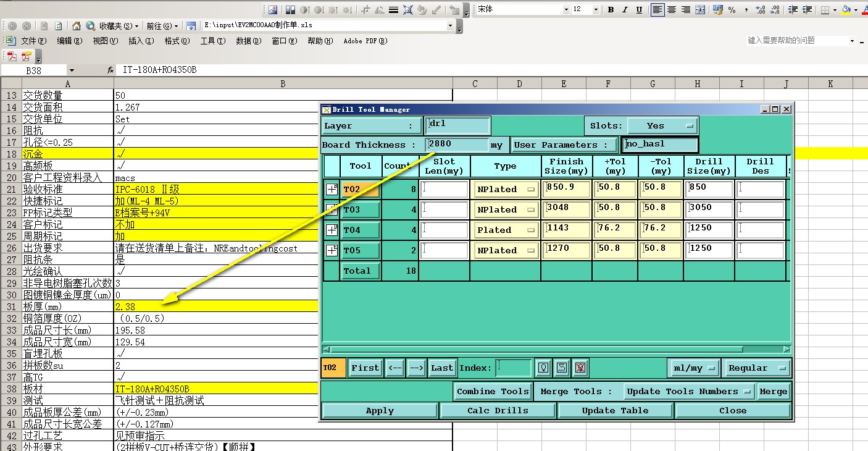Expand tool T05 row with plus button
Viewport: 868px width, 451px height.
pos(332,250)
